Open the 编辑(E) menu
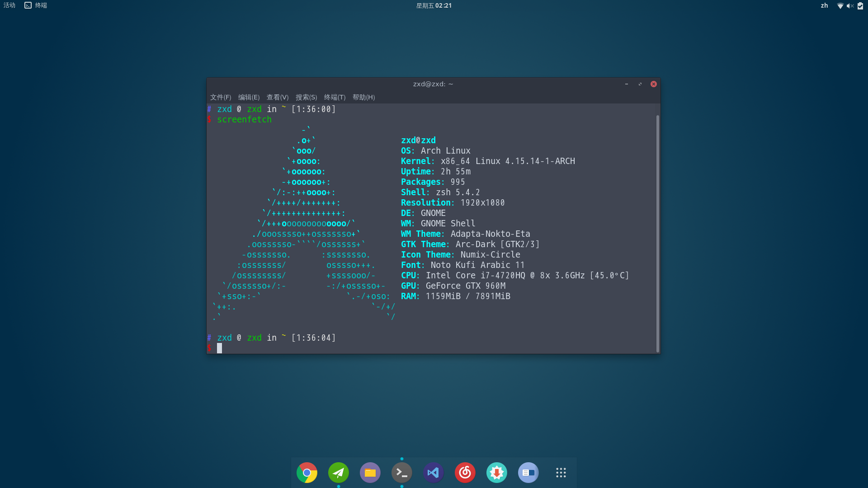The image size is (868, 488). pos(249,97)
